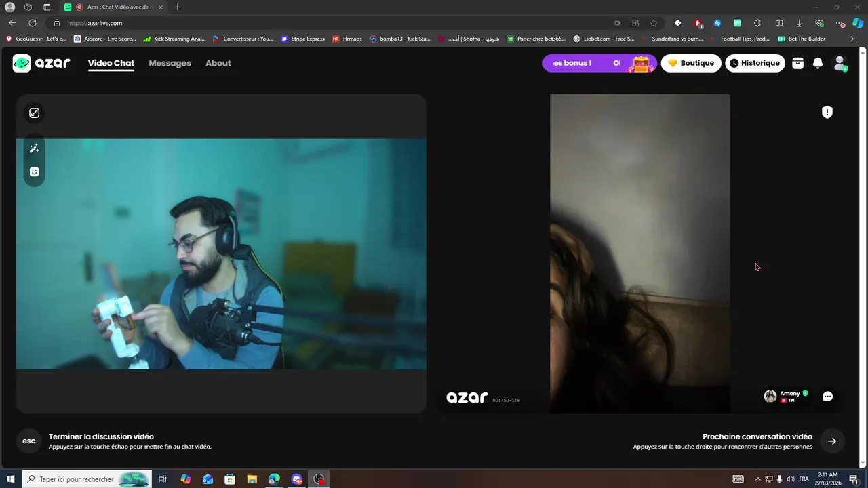Go to the About page
Screen dimensions: 868x488
coord(218,63)
